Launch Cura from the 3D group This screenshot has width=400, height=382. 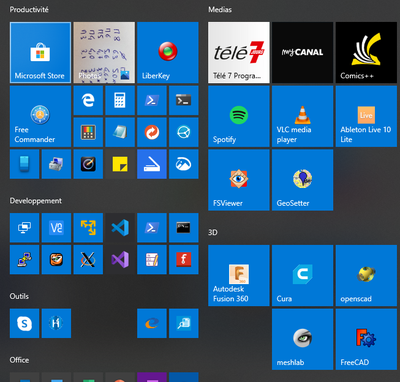302,275
